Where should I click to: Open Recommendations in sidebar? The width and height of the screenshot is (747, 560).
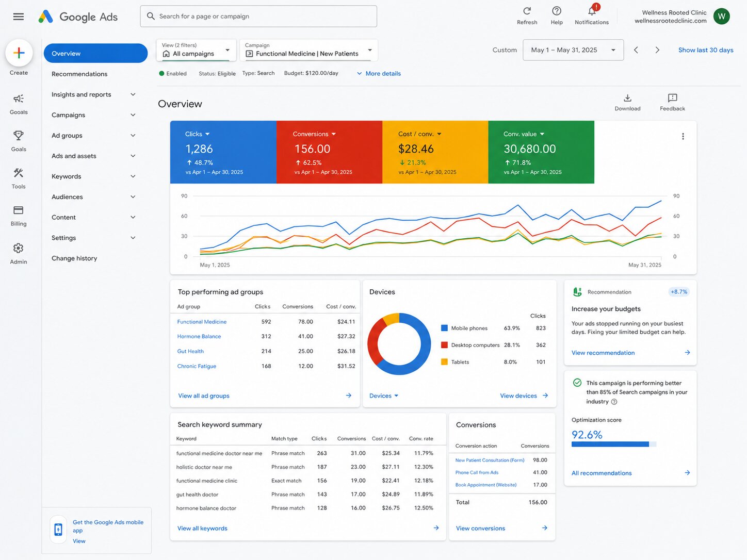pos(79,74)
